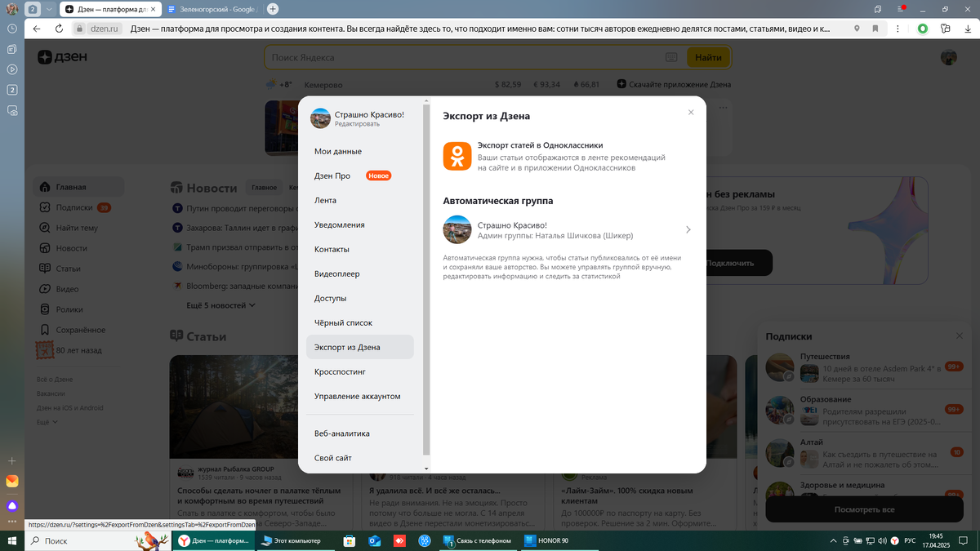Open browser three-dot page menu
This screenshot has height=551, width=980.
[896, 29]
